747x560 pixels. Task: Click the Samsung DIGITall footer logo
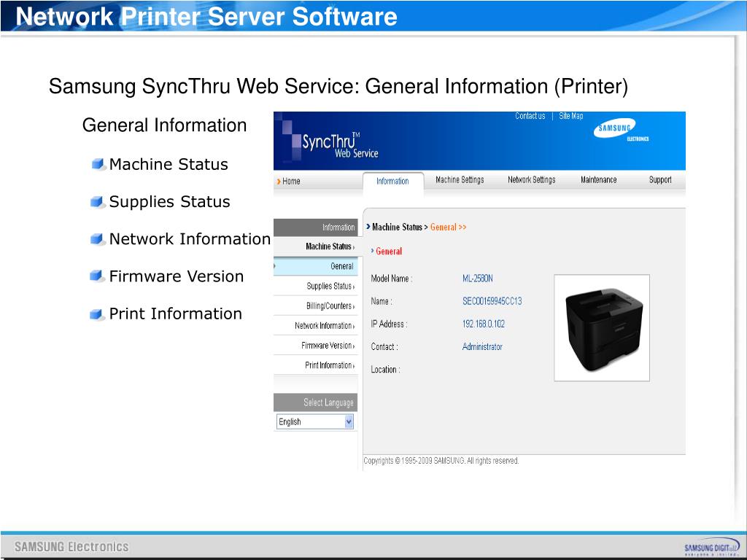(x=712, y=547)
